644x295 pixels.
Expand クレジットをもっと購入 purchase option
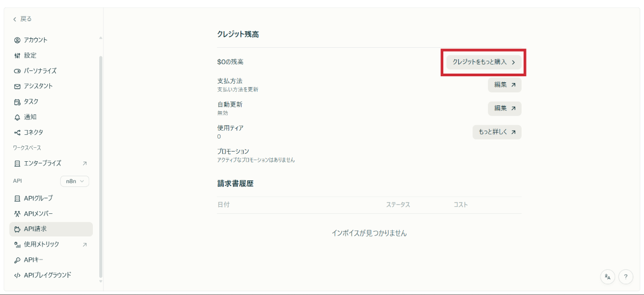point(484,62)
